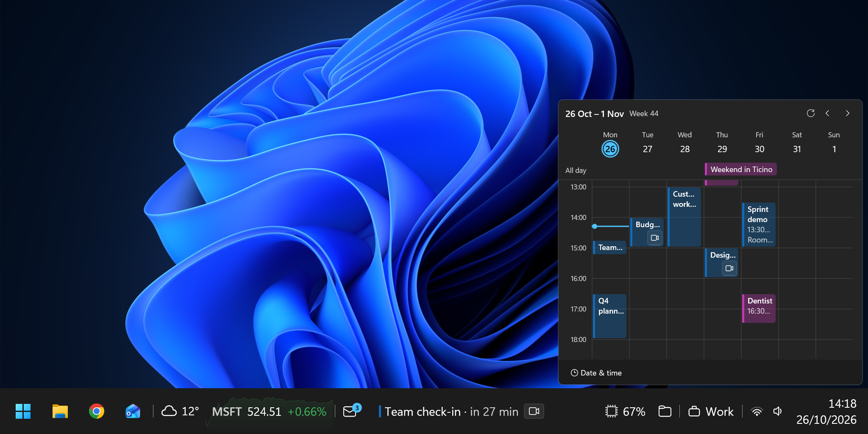Open mail notifications with badge 3
Screen dimensions: 868x434
pos(352,411)
